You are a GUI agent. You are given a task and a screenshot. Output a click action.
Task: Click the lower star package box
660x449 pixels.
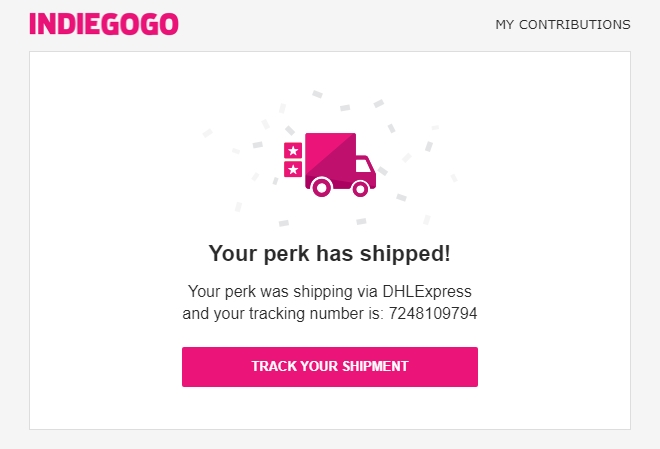[x=293, y=169]
